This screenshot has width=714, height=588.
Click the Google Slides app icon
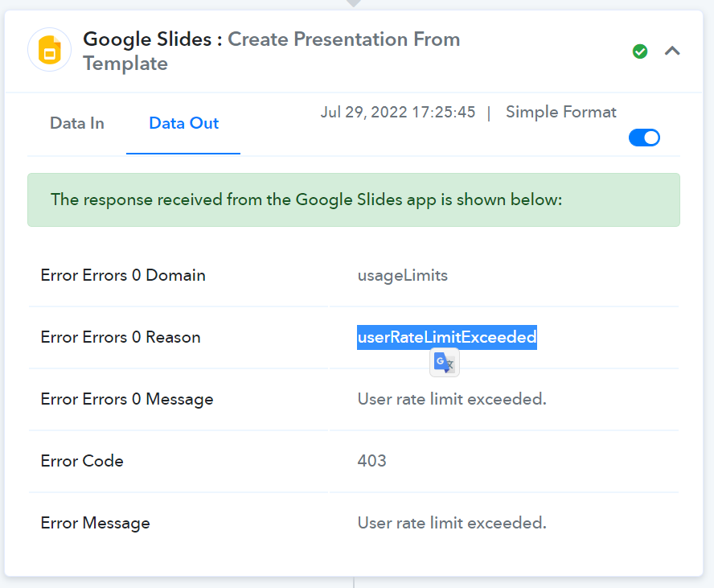pyautogui.click(x=49, y=50)
